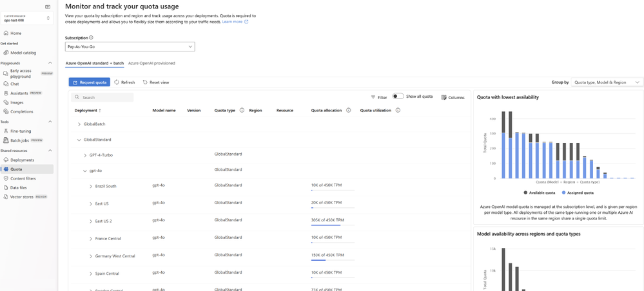Image resolution: width=644 pixels, height=291 pixels.
Task: Switch to Azure OpenAI standard + batch tab
Action: [x=95, y=63]
